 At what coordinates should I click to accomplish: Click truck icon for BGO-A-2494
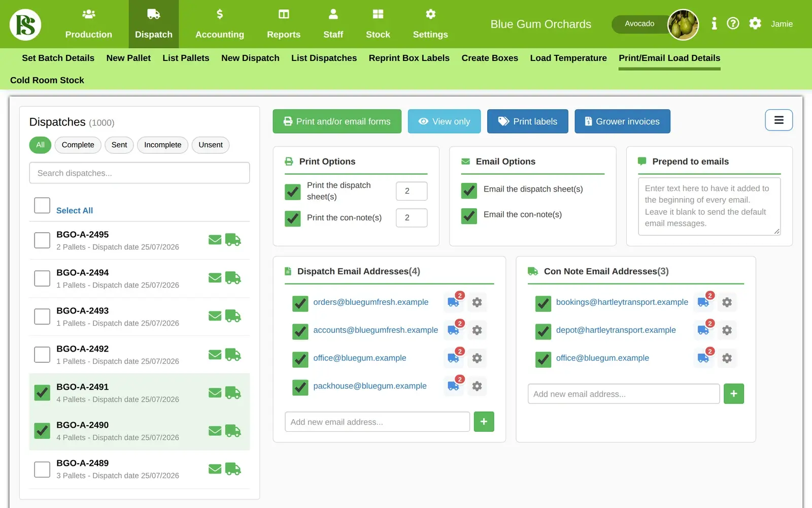[x=233, y=278]
